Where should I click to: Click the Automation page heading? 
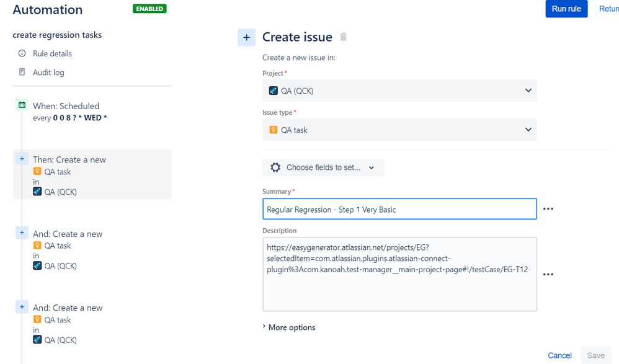[48, 9]
